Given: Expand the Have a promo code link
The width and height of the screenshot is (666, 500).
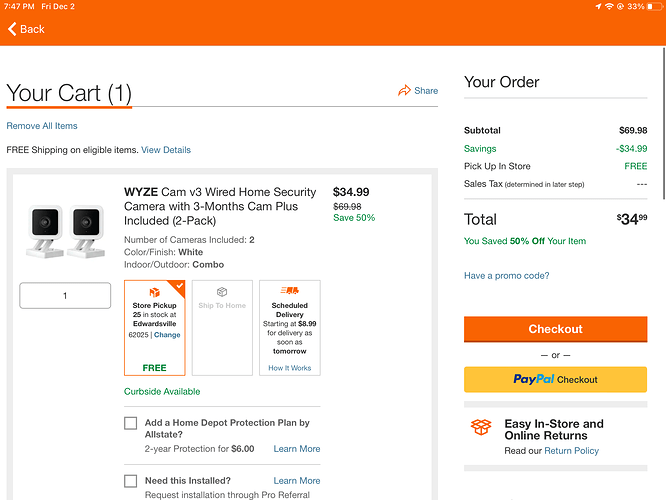Looking at the screenshot, I should (506, 276).
